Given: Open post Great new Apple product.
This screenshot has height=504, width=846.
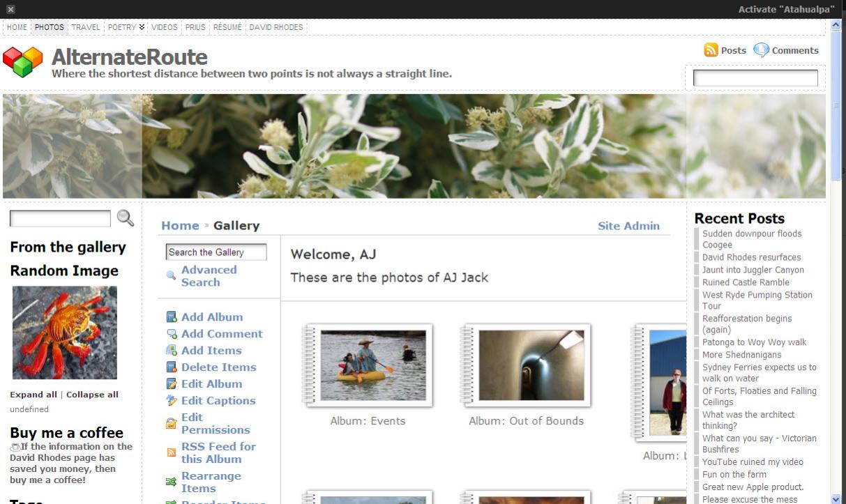Looking at the screenshot, I should coord(753,487).
